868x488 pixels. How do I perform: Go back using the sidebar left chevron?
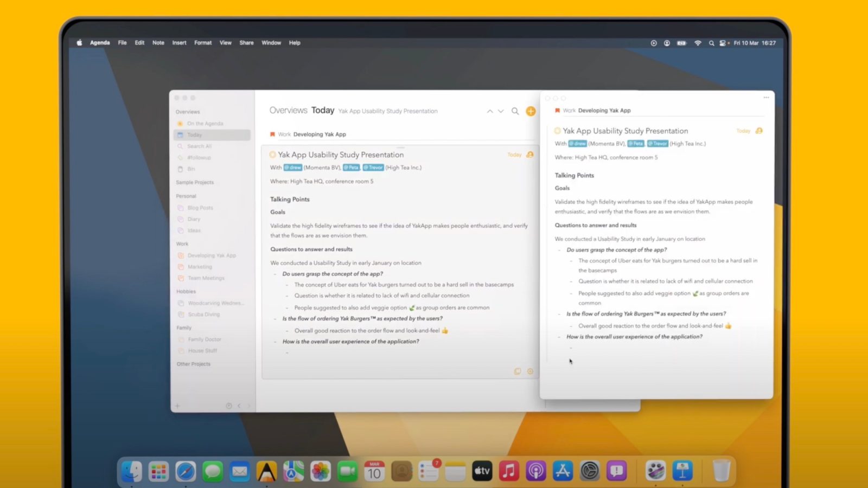click(239, 406)
